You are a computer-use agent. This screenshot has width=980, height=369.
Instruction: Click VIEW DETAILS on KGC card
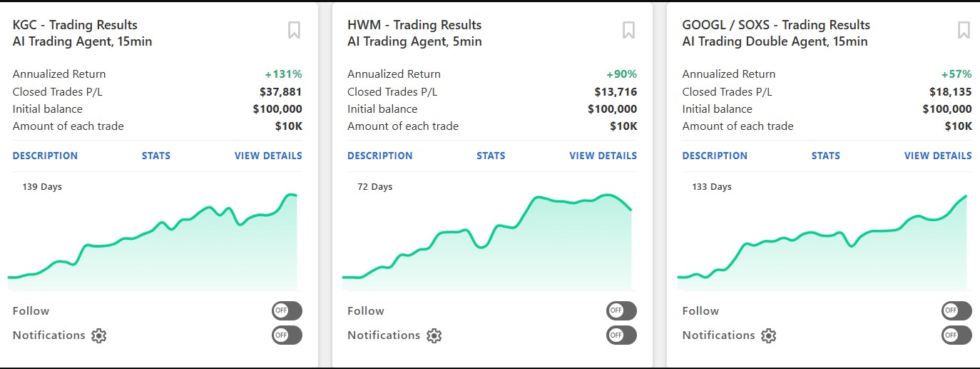point(268,156)
